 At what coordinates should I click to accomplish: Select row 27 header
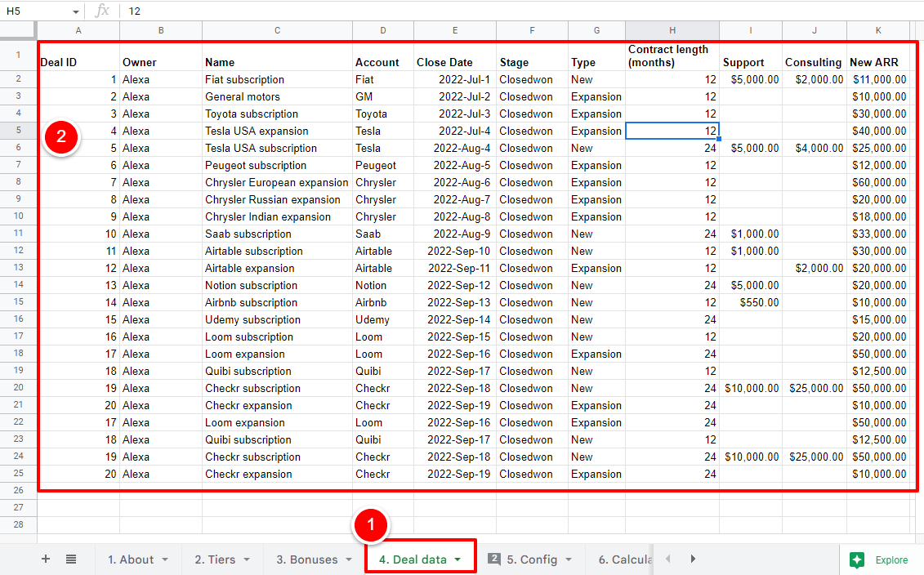click(x=18, y=507)
